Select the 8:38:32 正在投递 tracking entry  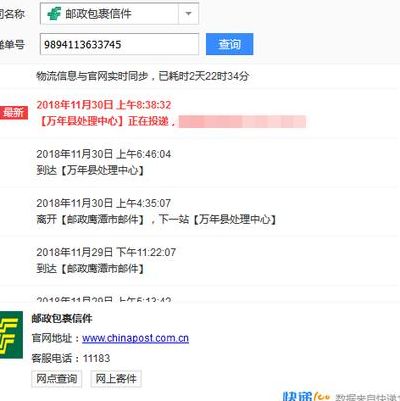(x=199, y=113)
